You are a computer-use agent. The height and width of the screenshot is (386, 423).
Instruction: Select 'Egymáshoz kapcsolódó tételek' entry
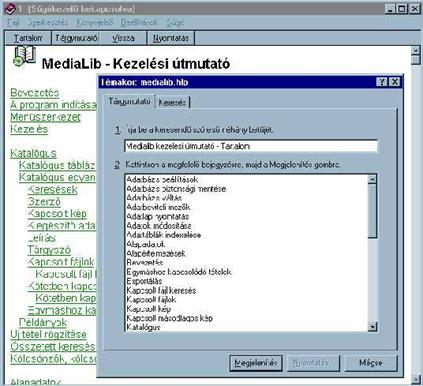coord(179,272)
